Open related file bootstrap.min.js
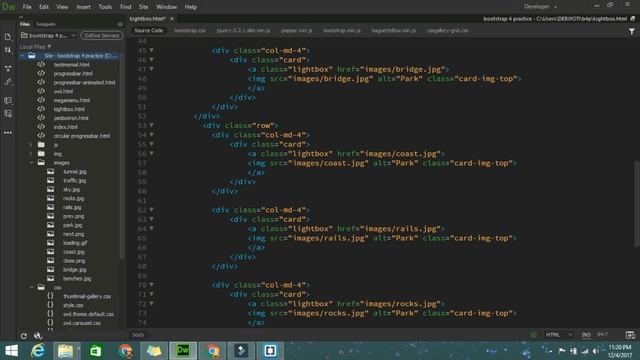The width and height of the screenshot is (640, 360). [x=342, y=31]
